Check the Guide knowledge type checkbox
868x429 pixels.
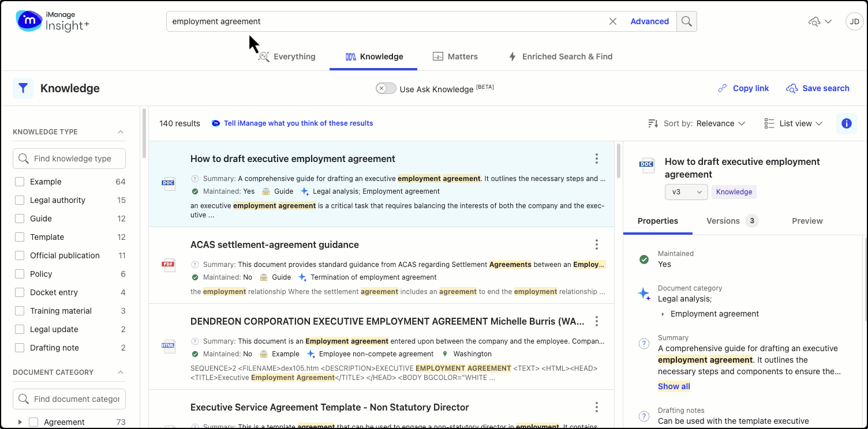pyautogui.click(x=20, y=219)
